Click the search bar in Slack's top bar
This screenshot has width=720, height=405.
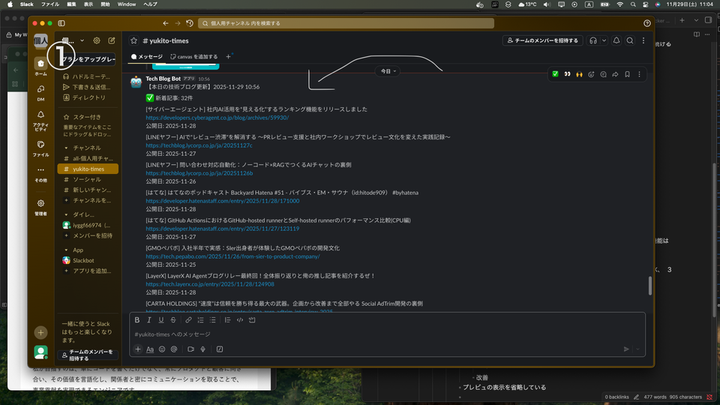(346, 23)
